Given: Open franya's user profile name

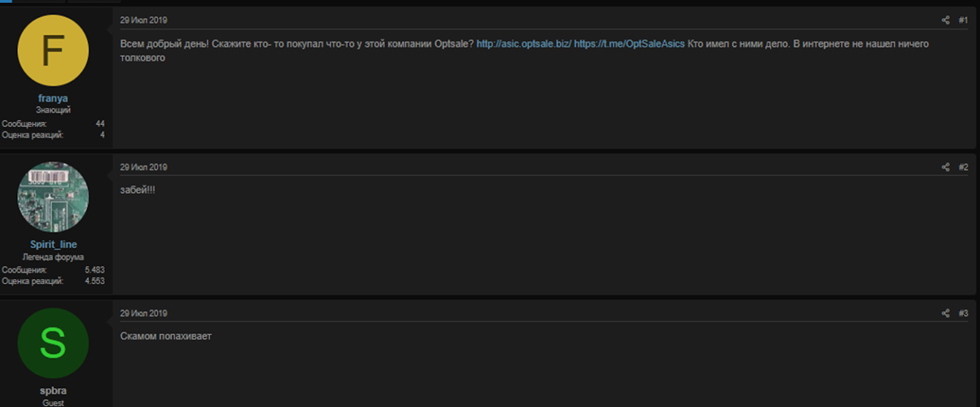Looking at the screenshot, I should click(x=53, y=98).
